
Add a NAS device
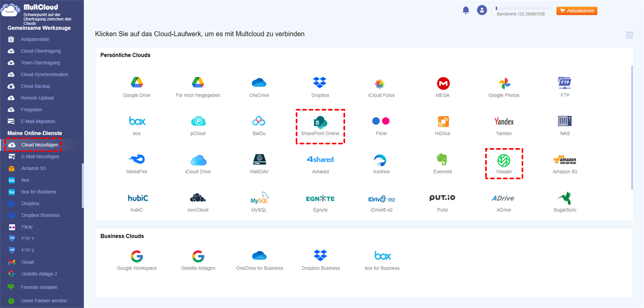pos(565,126)
